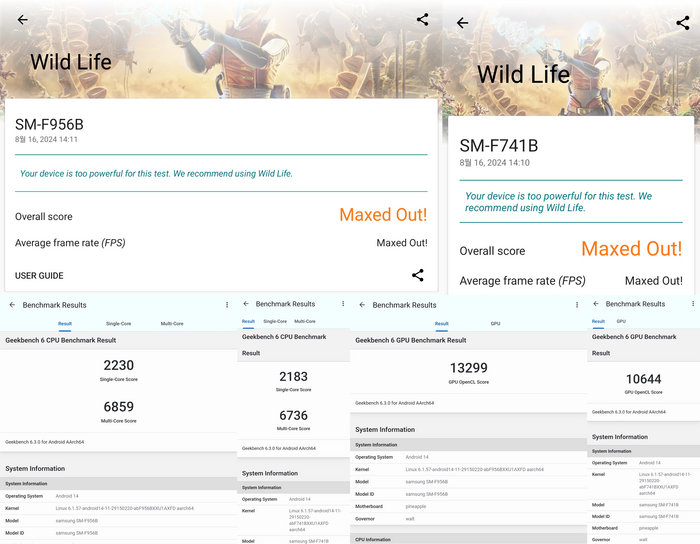This screenshot has height=544, width=700.
Task: Select Result tab on 13299 GPU panel
Action: pos(442,324)
